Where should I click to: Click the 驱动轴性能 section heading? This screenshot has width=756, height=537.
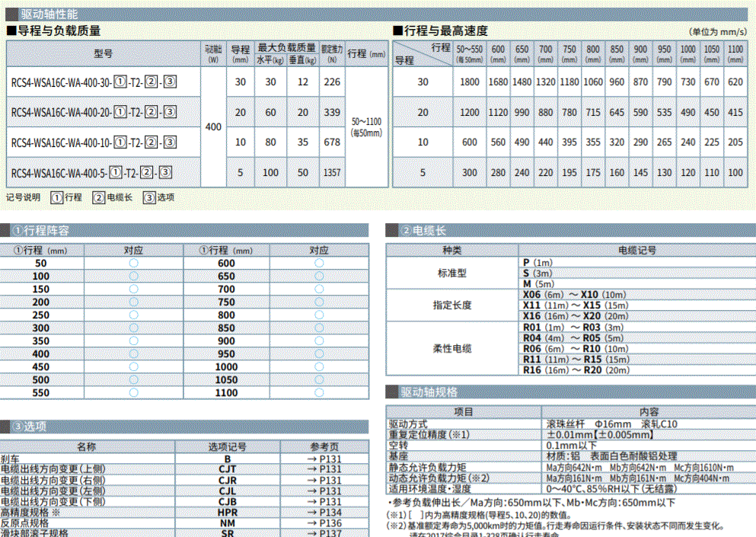49,14
